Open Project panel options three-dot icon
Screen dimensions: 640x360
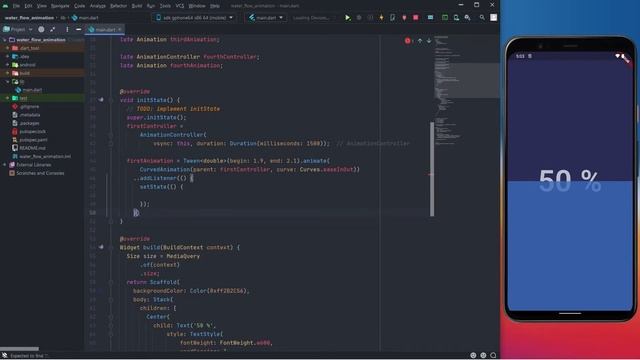tap(67, 29)
